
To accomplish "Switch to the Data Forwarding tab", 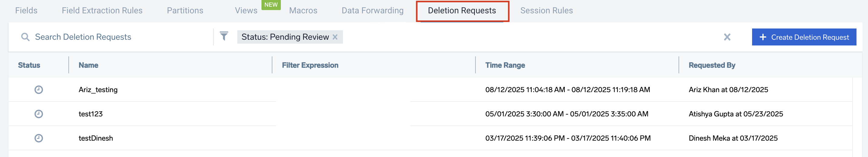I will 372,11.
